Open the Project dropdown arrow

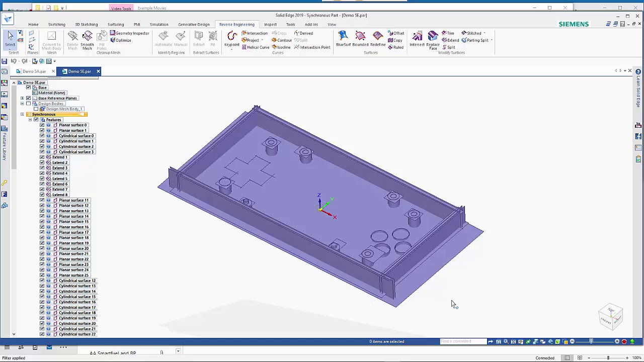point(262,40)
